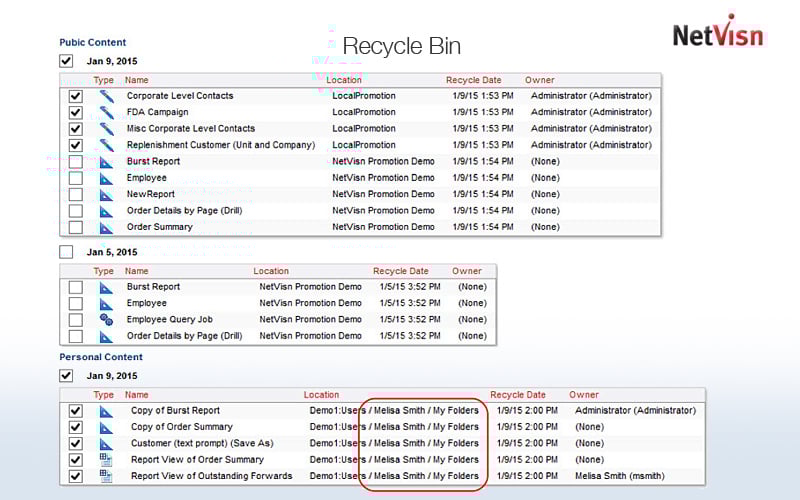Screen dimensions: 800x500
Task: Check the Jan 5, 2015 group checkbox
Action: tap(66, 252)
